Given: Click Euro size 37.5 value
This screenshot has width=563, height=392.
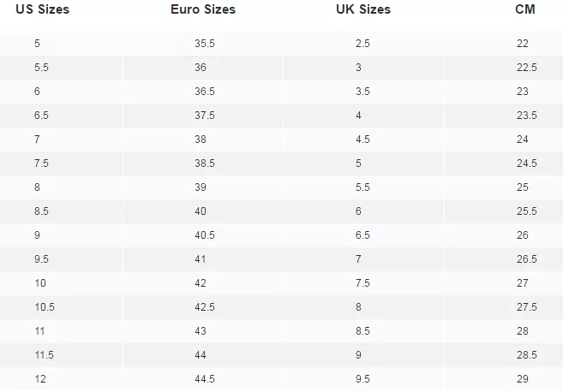Looking at the screenshot, I should pos(205,116).
